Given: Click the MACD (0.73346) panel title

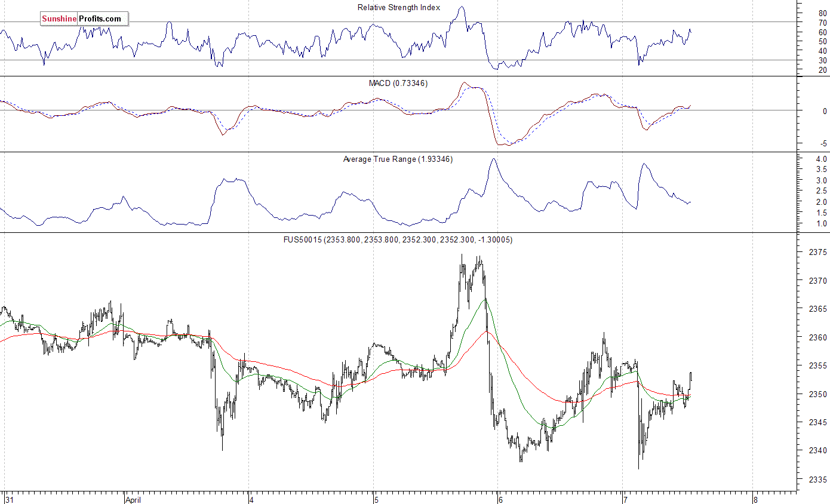Looking at the screenshot, I should click(x=398, y=84).
